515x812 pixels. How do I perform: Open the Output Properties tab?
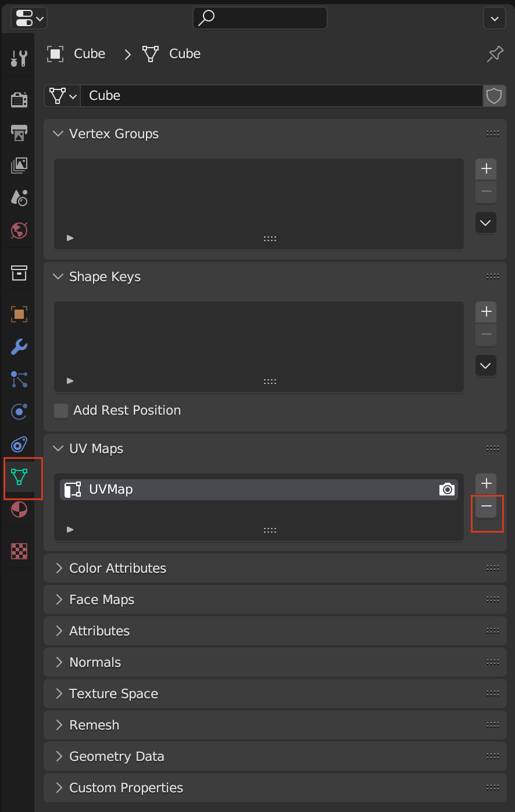click(x=19, y=132)
